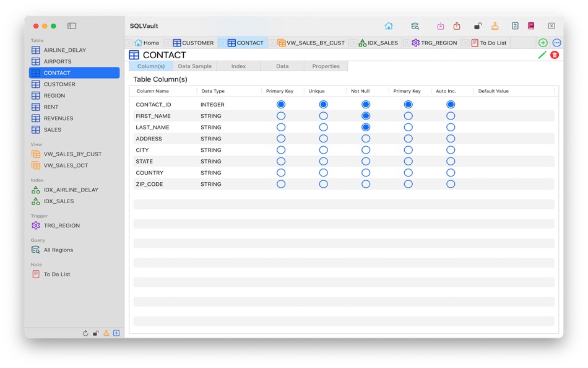Image resolution: width=588 pixels, height=368 pixels.
Task: Click the CONTACT_ID column name cell
Action: tap(153, 105)
